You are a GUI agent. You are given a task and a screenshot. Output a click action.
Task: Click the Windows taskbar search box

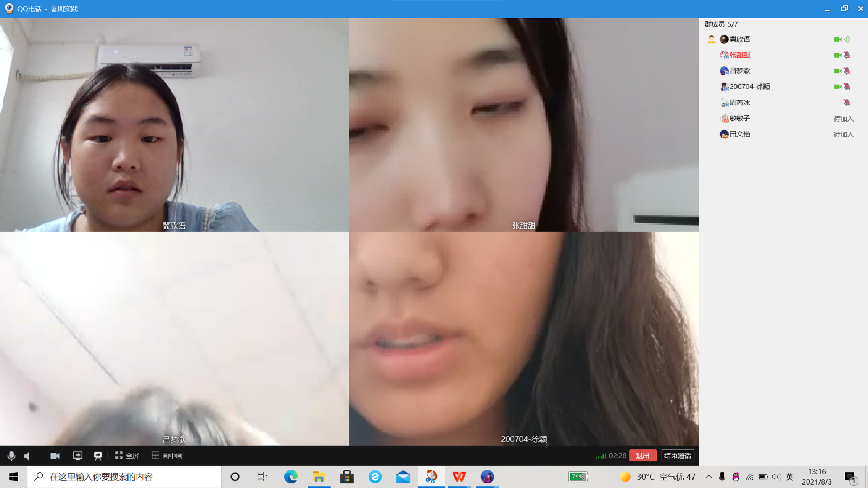pos(124,477)
